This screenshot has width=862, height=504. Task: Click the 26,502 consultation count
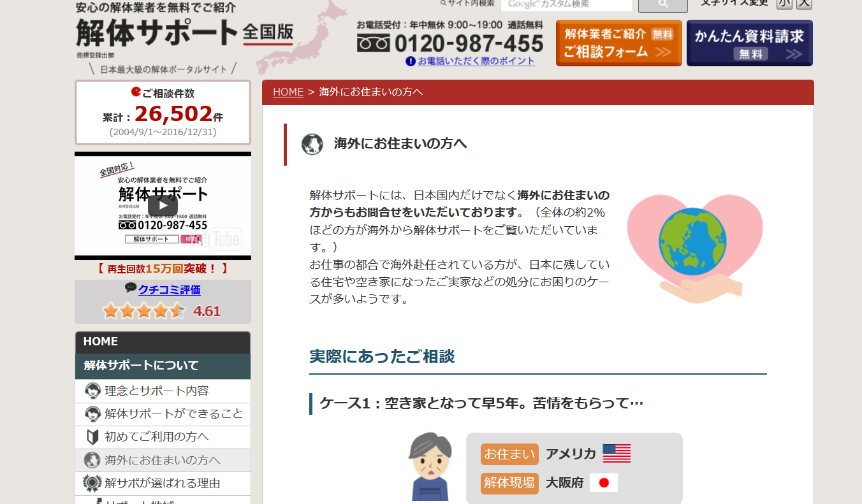(173, 114)
